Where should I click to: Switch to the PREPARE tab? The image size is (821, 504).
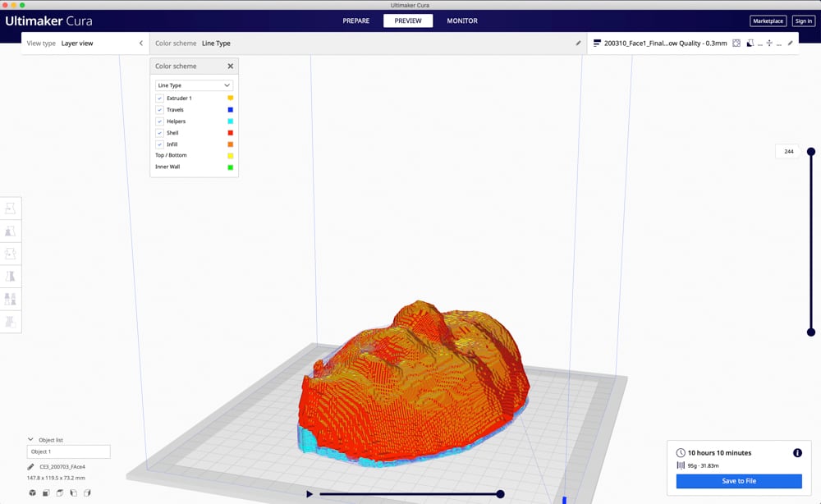pyautogui.click(x=355, y=21)
